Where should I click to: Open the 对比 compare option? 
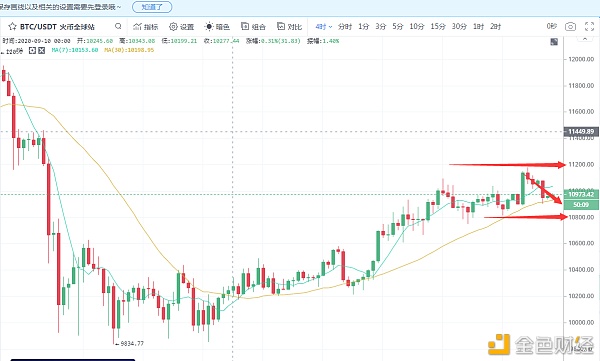coord(289,26)
